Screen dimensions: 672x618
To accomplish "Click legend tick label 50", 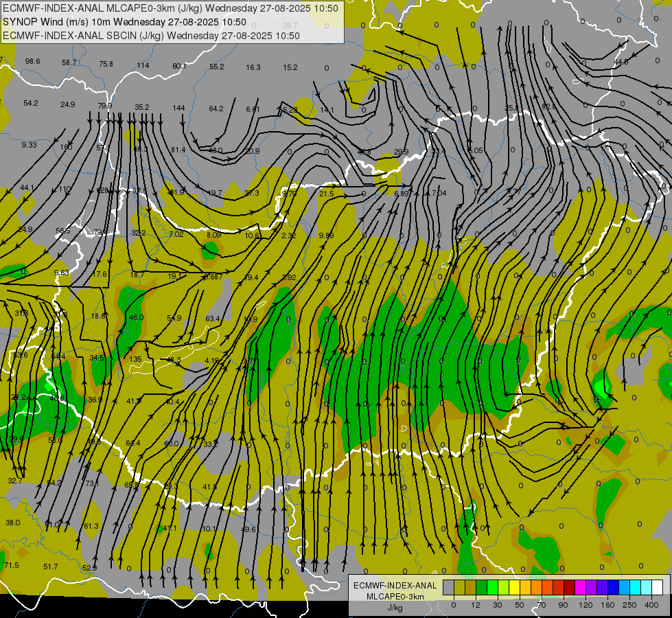I will click(x=520, y=605).
